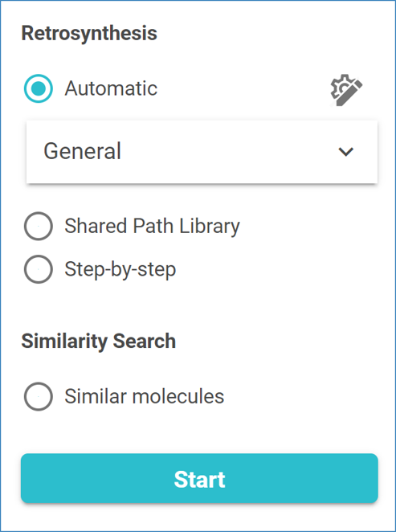Viewport: 396px width, 532px height.
Task: Click the chevron arrow in General box
Action: click(346, 152)
